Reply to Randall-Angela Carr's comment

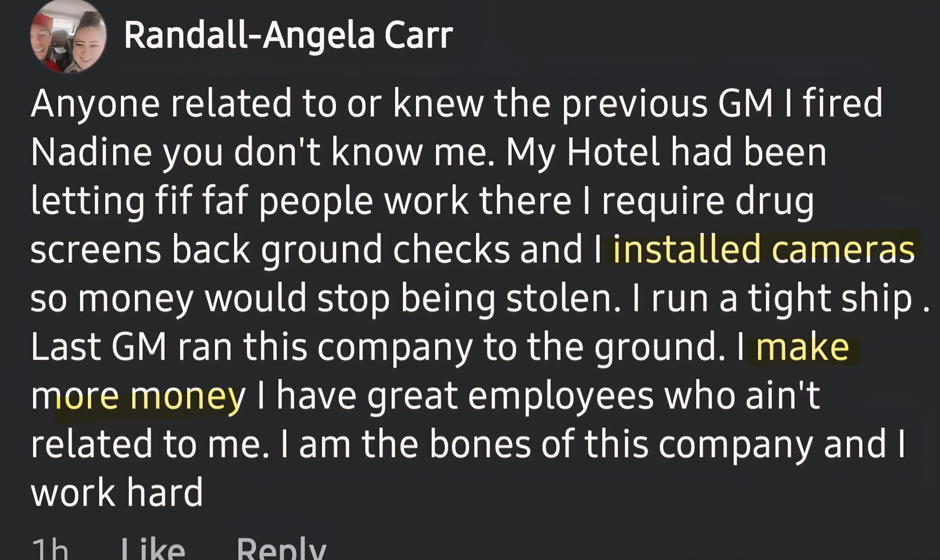[x=281, y=549]
